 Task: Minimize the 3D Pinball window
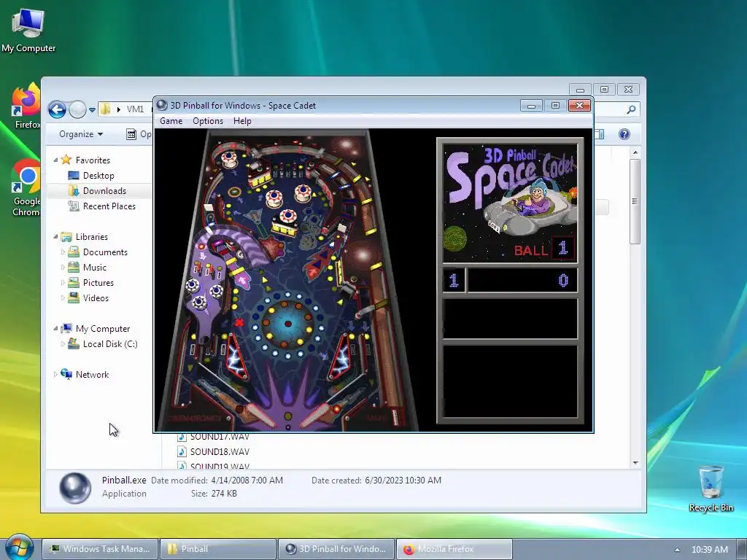(531, 105)
